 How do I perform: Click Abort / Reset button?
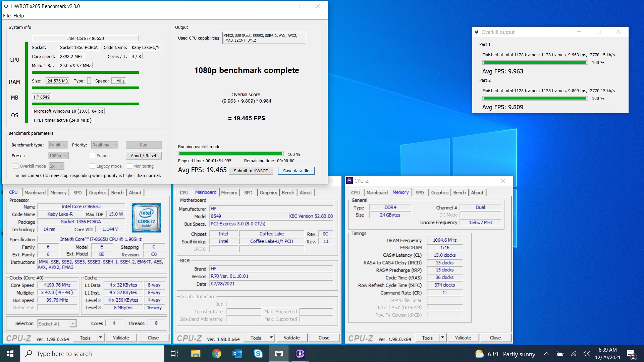coord(144,156)
